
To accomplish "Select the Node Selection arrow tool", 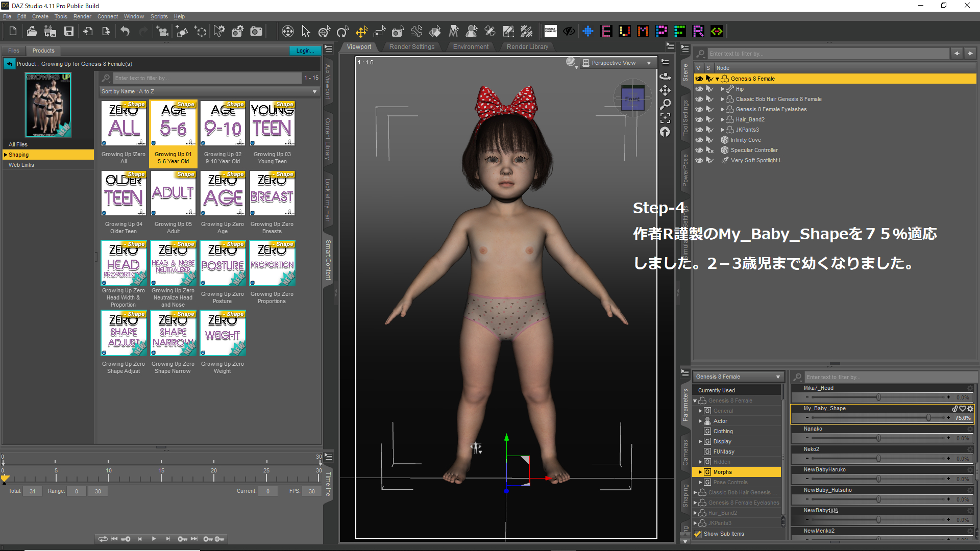I will [x=306, y=32].
